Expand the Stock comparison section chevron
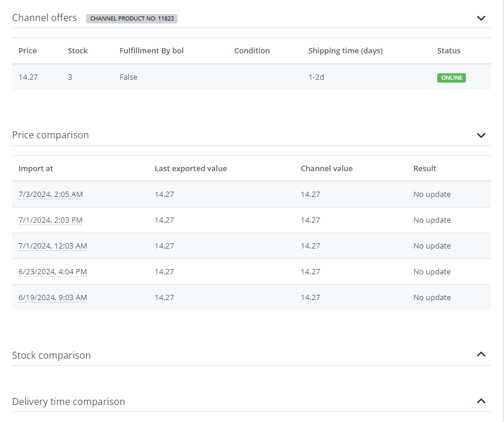504x422 pixels. 481,354
